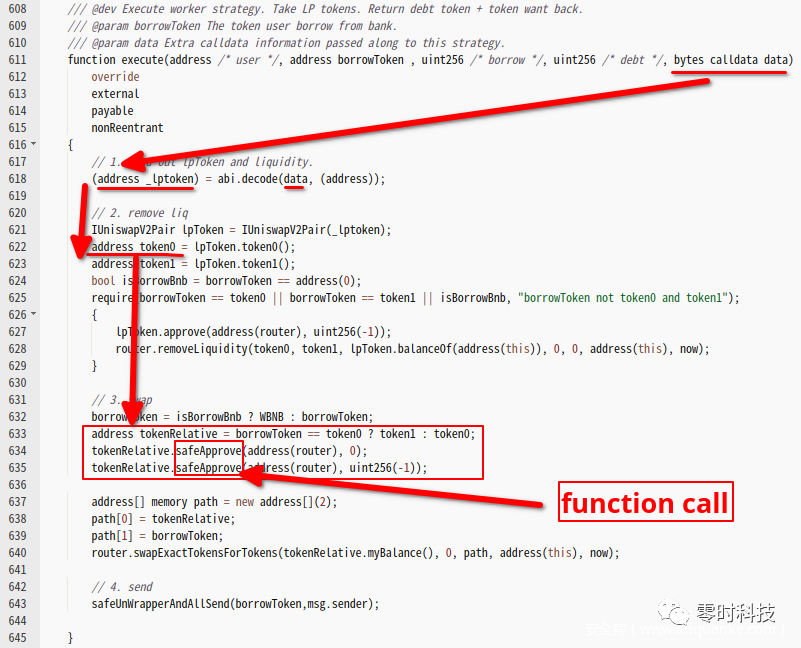The height and width of the screenshot is (648, 801).
Task: Click 'IUniswapV2Pair lpToken' declaration
Action: 157,230
